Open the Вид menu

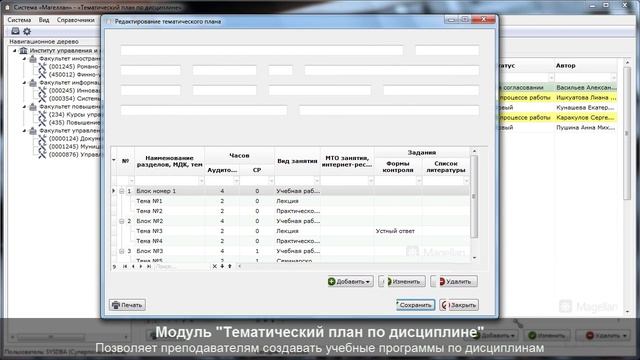pyautogui.click(x=44, y=20)
